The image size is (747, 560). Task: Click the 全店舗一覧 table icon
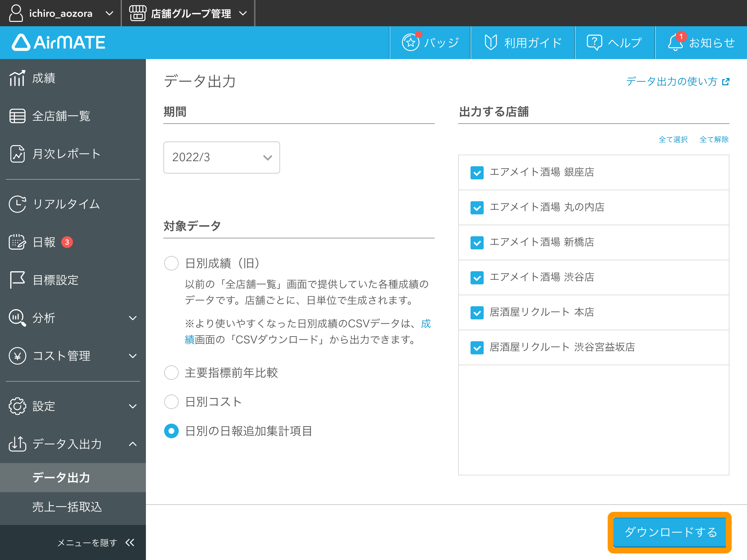17,116
